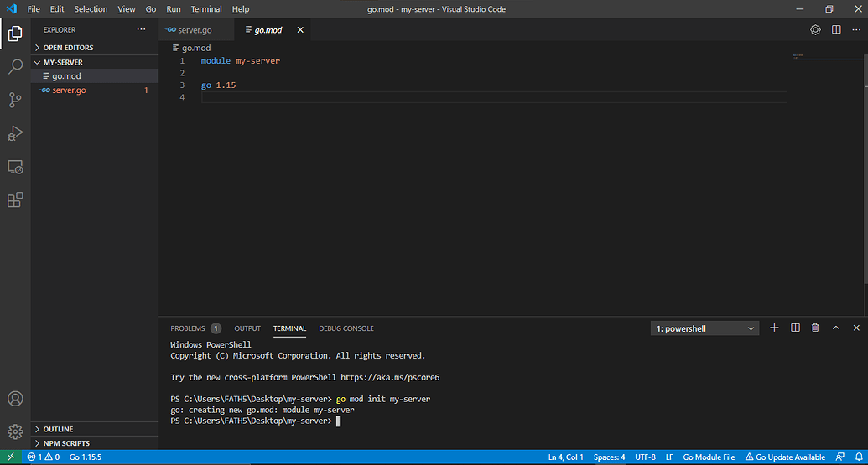
Task: Create a new terminal with plus icon
Action: point(774,328)
